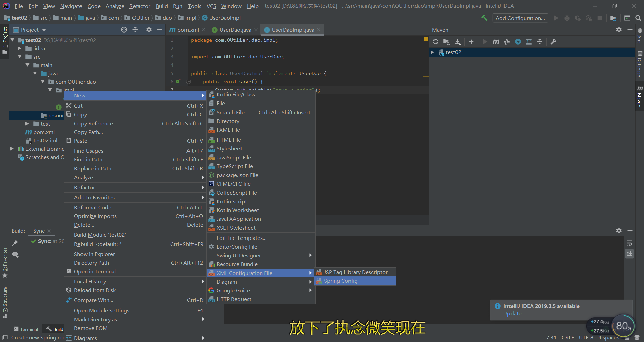Open Project Structure icon in top toolbar
This screenshot has width=644, height=342.
[x=613, y=18]
